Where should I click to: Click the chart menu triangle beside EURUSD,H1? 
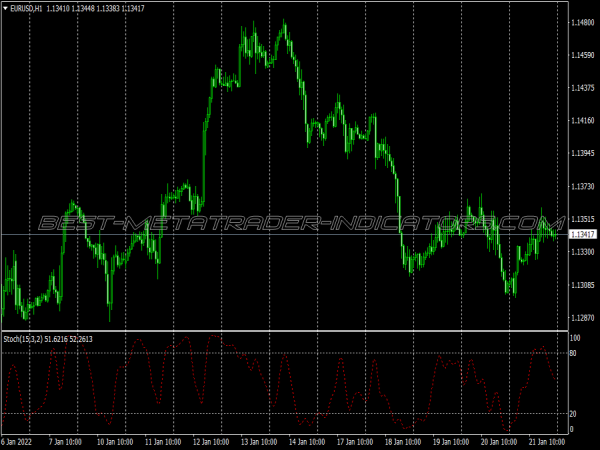click(x=6, y=9)
